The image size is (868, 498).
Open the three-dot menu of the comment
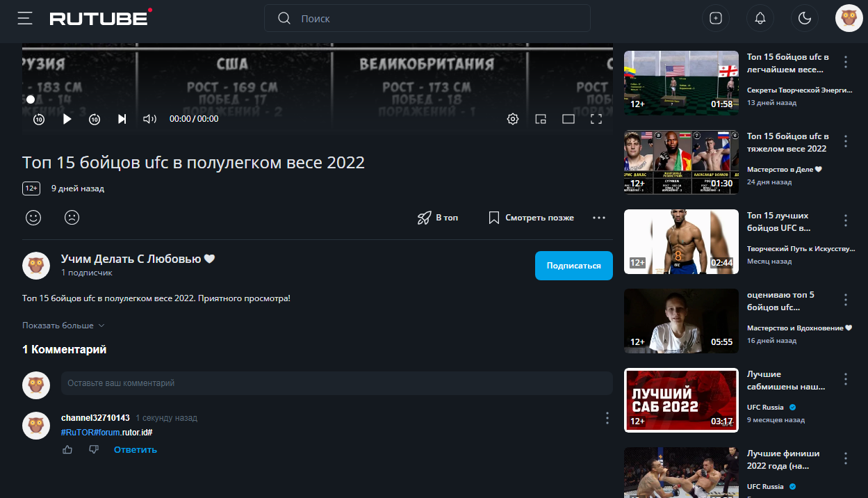607,418
